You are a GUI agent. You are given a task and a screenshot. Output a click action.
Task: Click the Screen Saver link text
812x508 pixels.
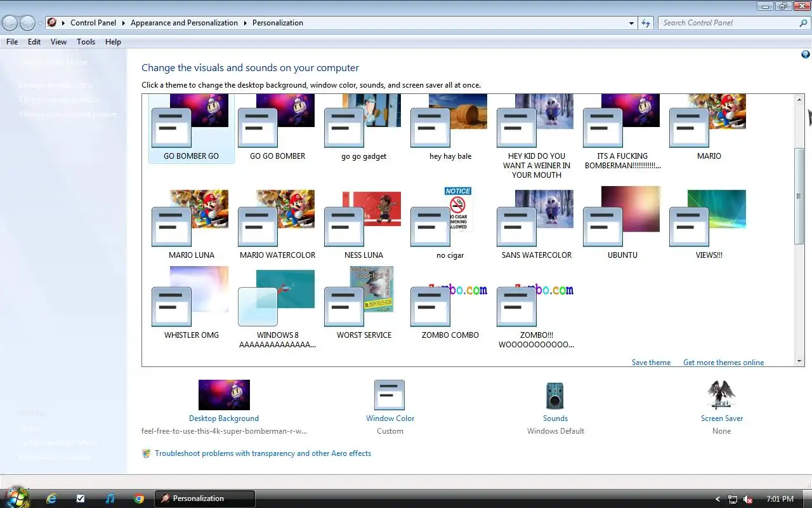(722, 418)
